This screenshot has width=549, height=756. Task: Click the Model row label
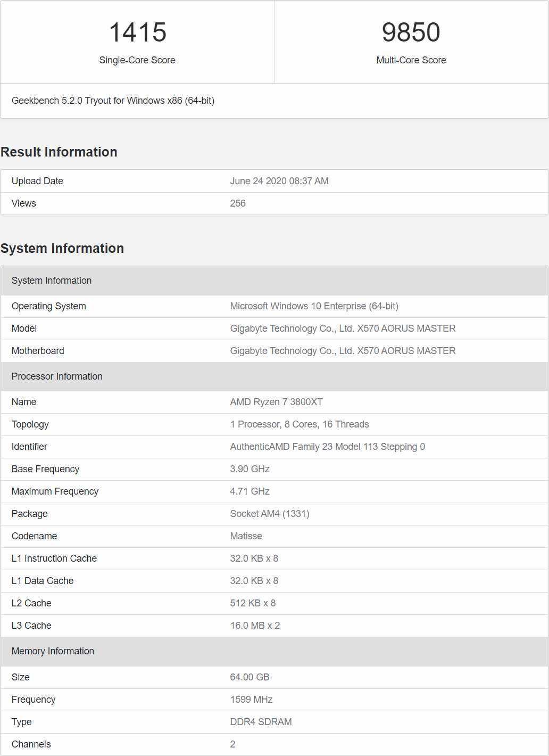pyautogui.click(x=24, y=328)
